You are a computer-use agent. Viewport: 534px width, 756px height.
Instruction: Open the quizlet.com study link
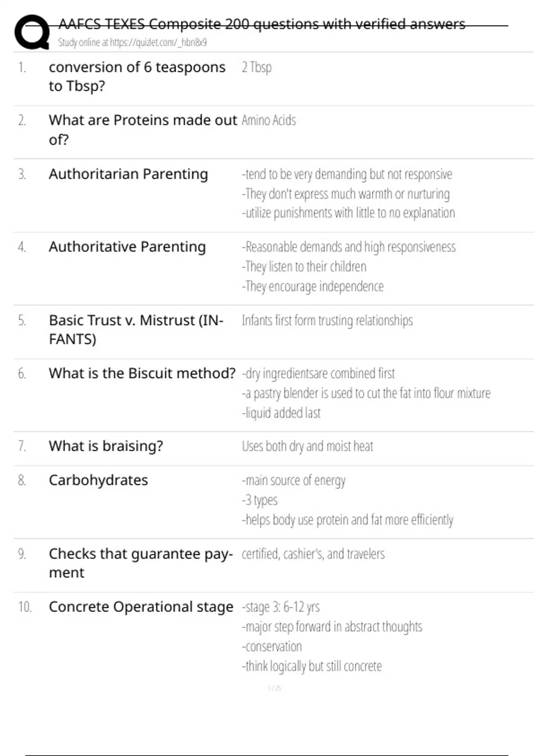pos(132,43)
